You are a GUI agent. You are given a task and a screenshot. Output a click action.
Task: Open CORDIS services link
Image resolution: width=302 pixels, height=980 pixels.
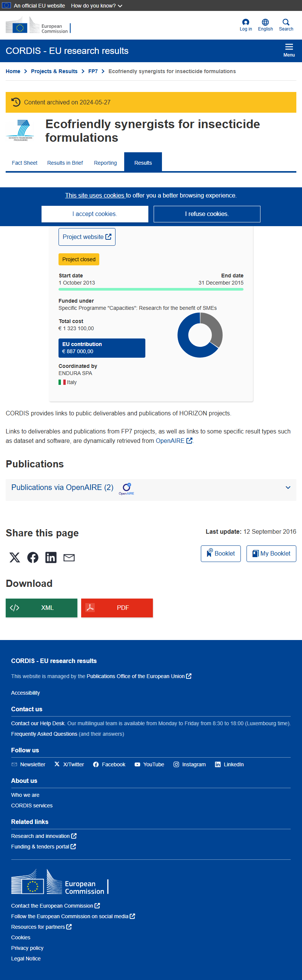tap(32, 806)
